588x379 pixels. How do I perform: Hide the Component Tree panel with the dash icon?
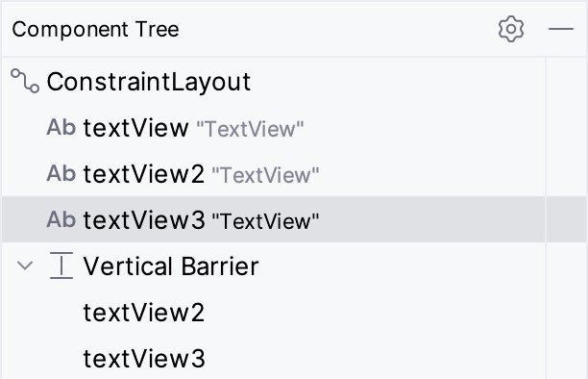[x=561, y=29]
